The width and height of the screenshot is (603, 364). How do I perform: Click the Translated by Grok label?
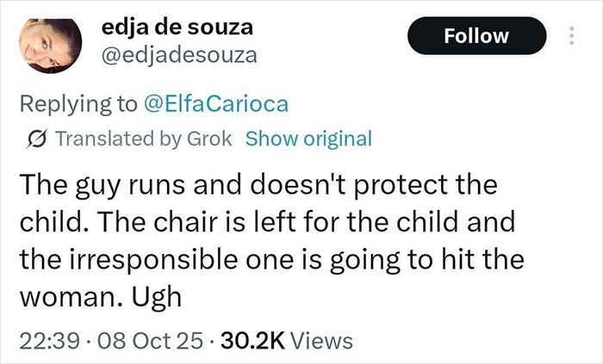[144, 139]
